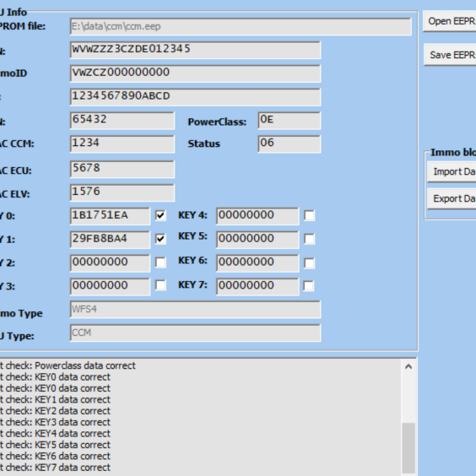
Task: Enable the KEY 2 checkbox
Action: click(160, 262)
